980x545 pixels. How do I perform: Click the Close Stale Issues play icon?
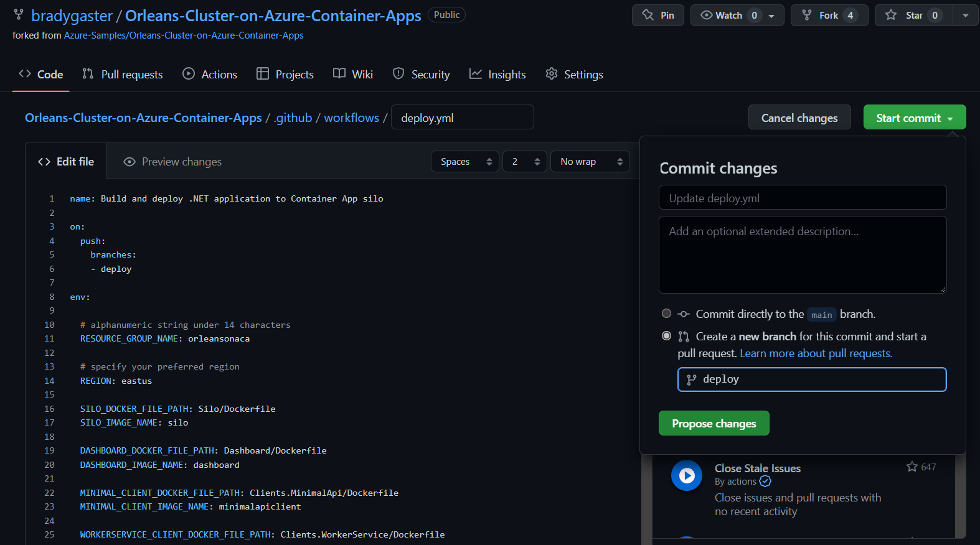tap(687, 475)
